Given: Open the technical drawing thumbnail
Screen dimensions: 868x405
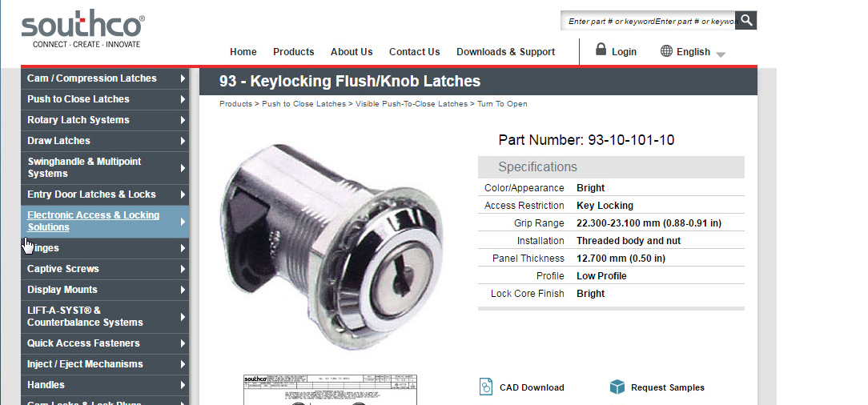Looking at the screenshot, I should pyautogui.click(x=330, y=390).
